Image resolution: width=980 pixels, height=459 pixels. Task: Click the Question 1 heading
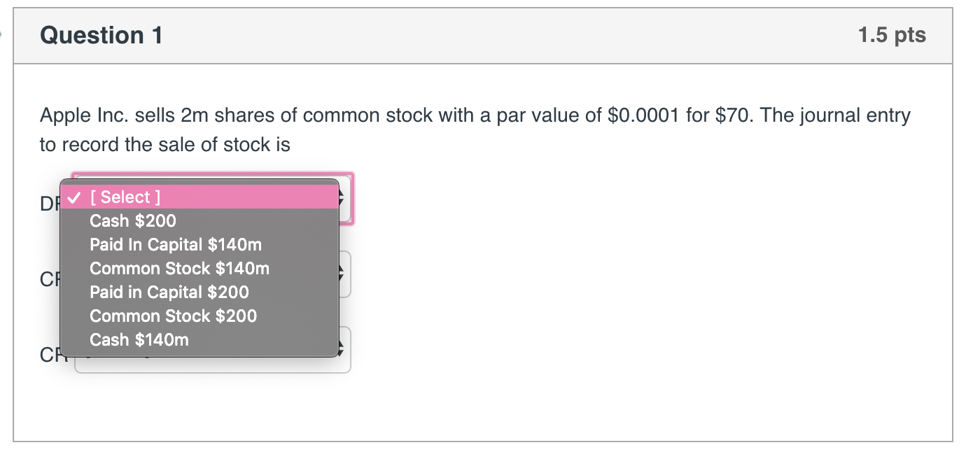100,35
